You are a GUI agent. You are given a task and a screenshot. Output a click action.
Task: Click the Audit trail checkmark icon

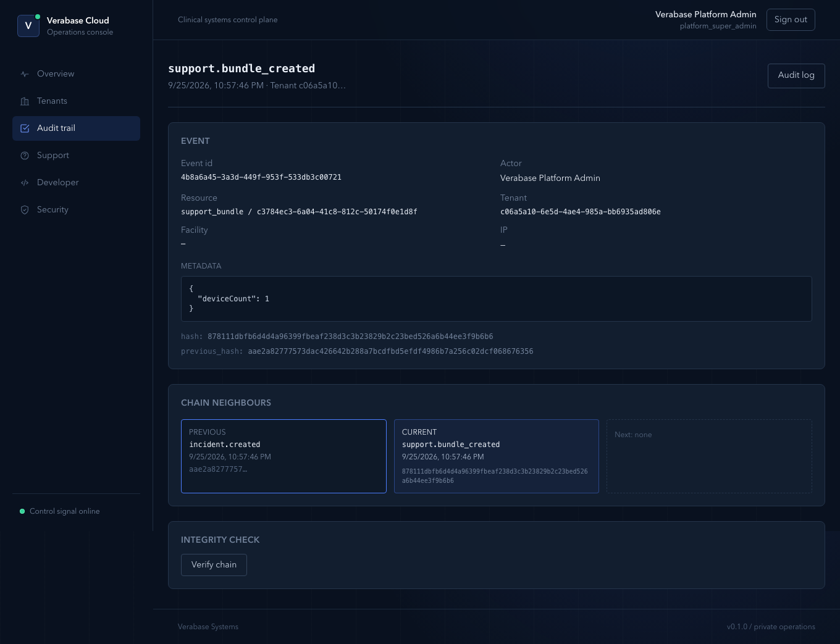click(25, 128)
